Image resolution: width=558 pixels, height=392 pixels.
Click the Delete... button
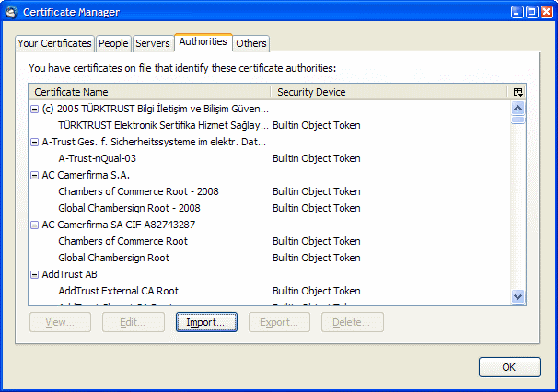(x=353, y=322)
